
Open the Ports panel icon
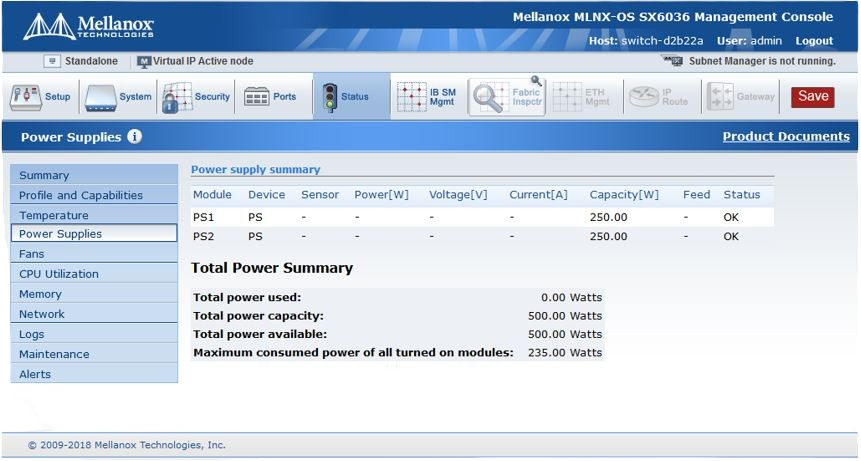[256, 97]
